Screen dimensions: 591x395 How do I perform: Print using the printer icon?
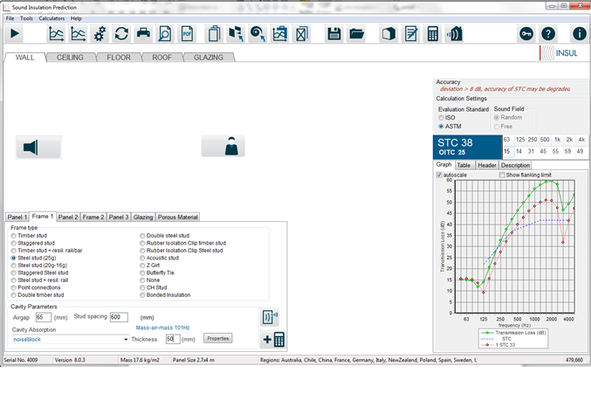[143, 33]
